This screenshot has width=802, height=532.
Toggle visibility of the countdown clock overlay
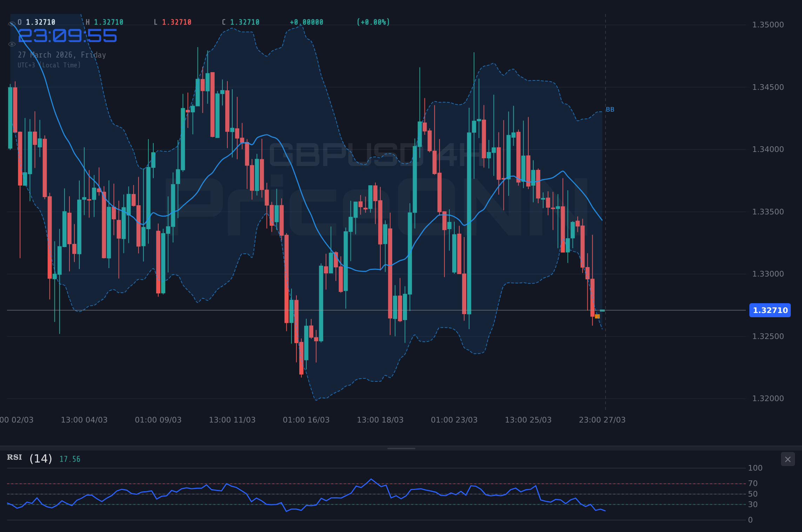(x=12, y=44)
